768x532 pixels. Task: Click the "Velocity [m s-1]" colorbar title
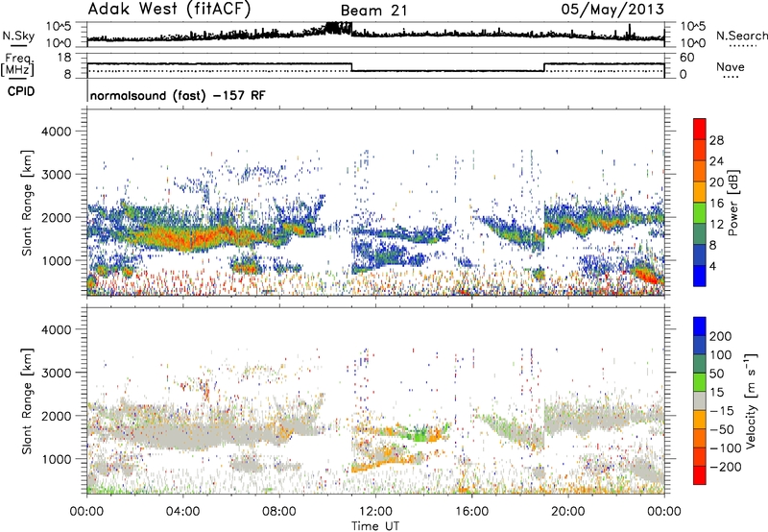pos(751,400)
